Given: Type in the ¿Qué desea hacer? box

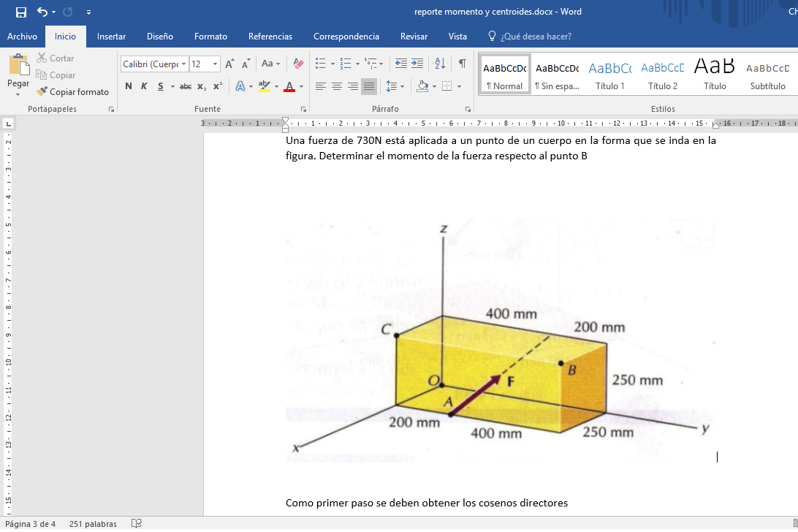Looking at the screenshot, I should (x=536, y=37).
